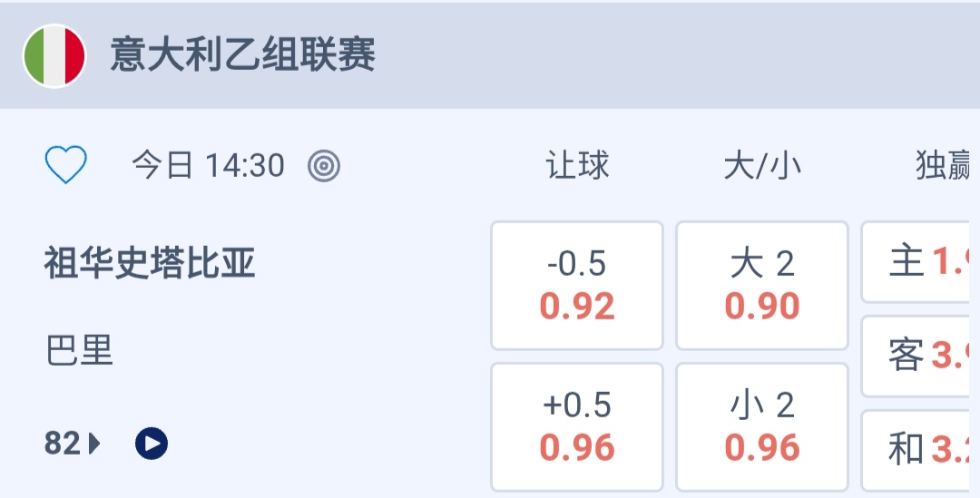Choose the 客 away win odds

coord(918,356)
